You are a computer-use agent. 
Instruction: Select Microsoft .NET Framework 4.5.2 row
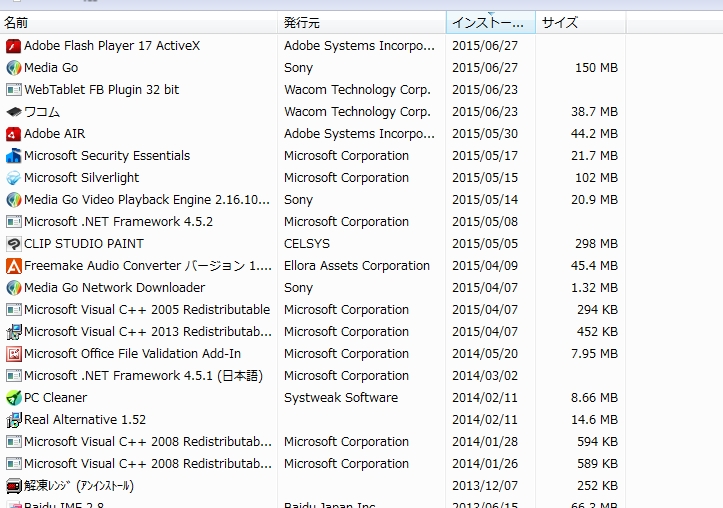coord(118,222)
